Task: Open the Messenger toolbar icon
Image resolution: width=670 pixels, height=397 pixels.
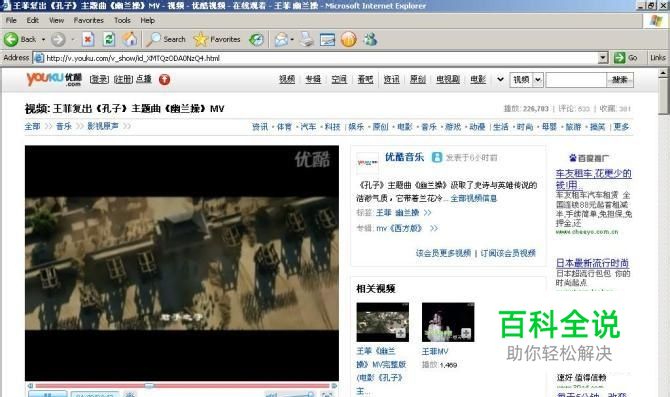Action: pos(370,39)
